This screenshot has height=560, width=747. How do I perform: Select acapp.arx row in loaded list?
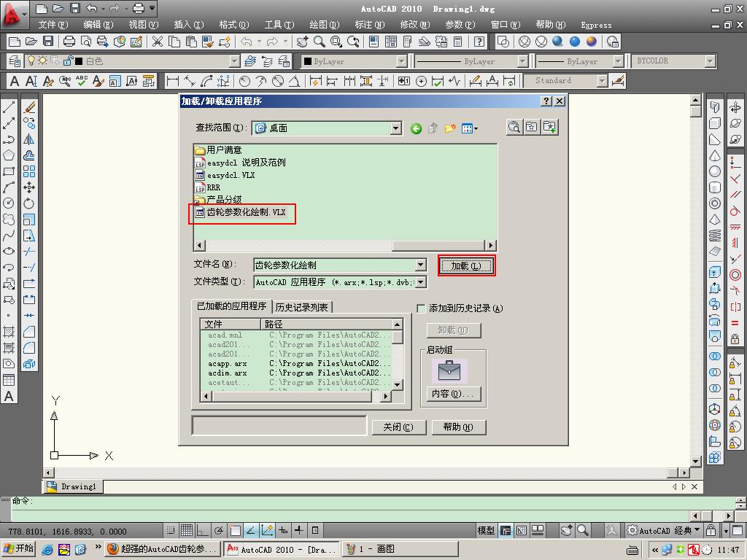click(299, 363)
